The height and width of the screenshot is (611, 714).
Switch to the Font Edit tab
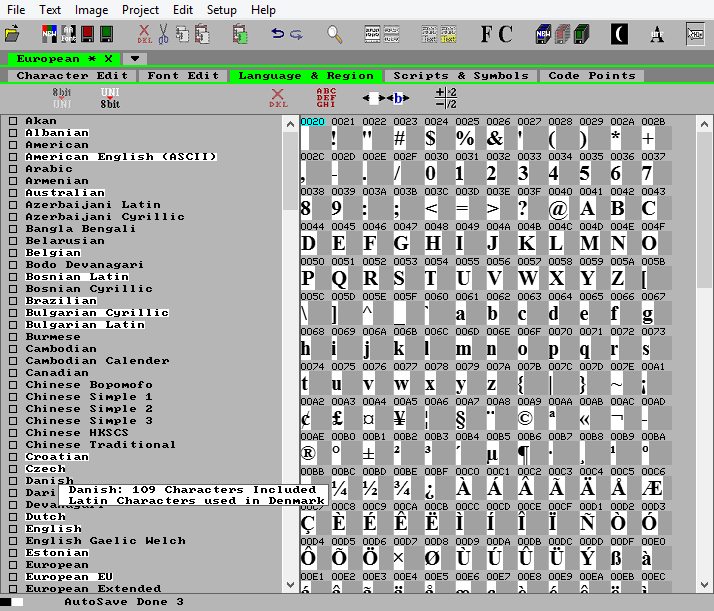tap(183, 76)
